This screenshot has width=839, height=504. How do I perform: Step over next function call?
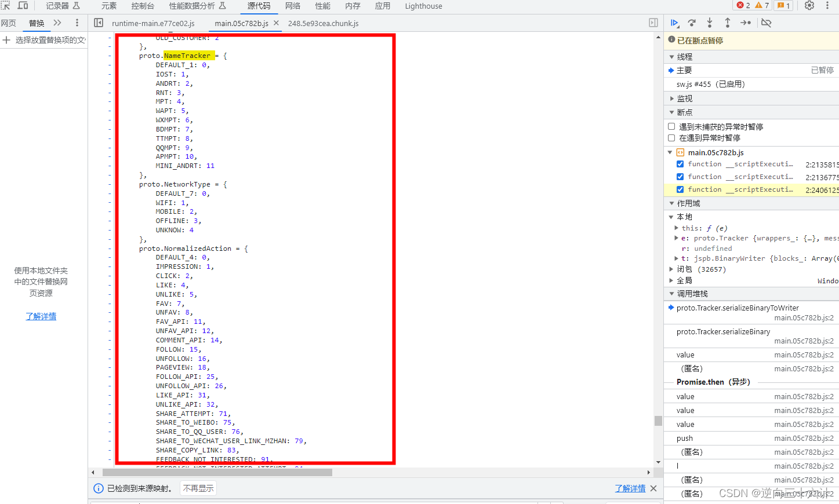[x=692, y=23]
